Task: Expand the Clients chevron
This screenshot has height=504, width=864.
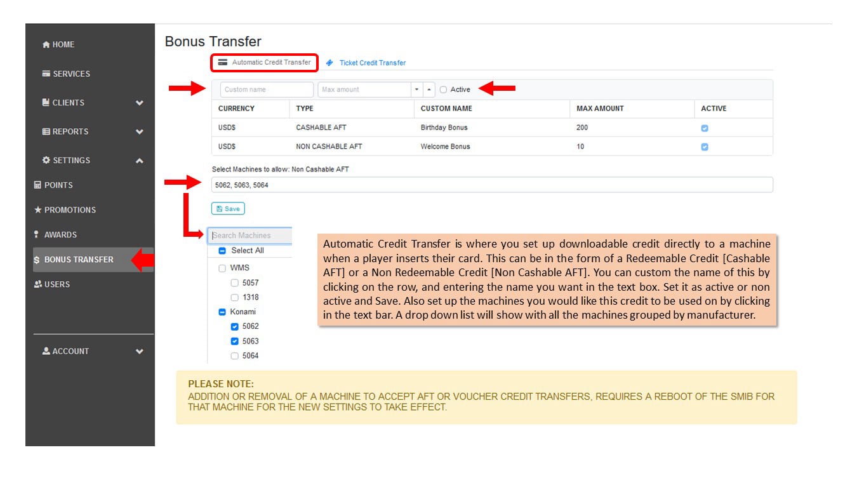Action: 140,103
